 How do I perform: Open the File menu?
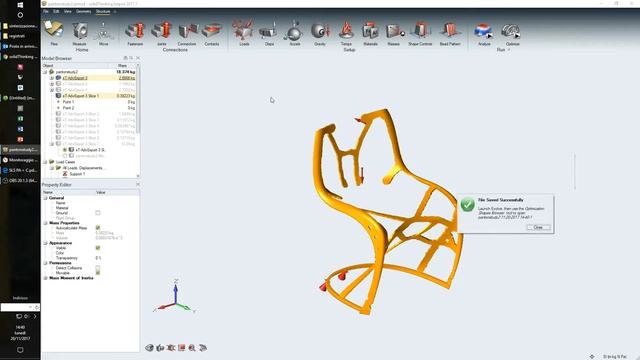(x=46, y=11)
